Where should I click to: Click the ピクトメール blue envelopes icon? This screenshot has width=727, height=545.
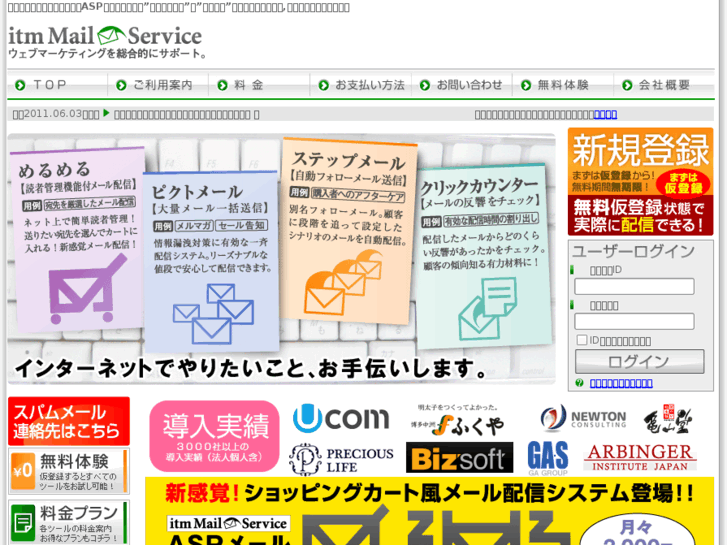coord(213,314)
